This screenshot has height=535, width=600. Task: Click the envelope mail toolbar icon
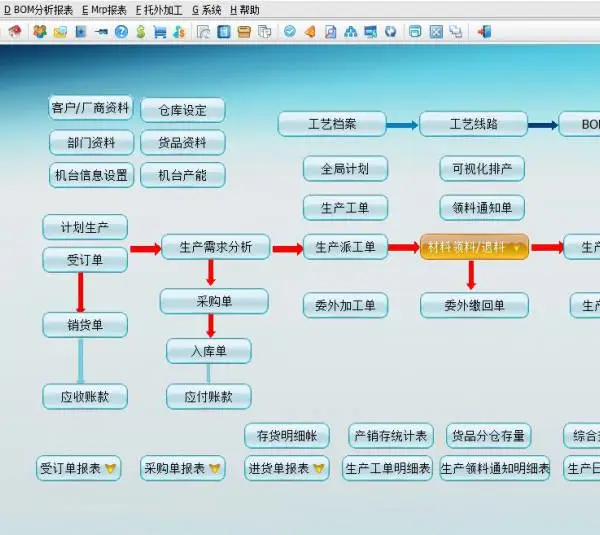[x=60, y=32]
